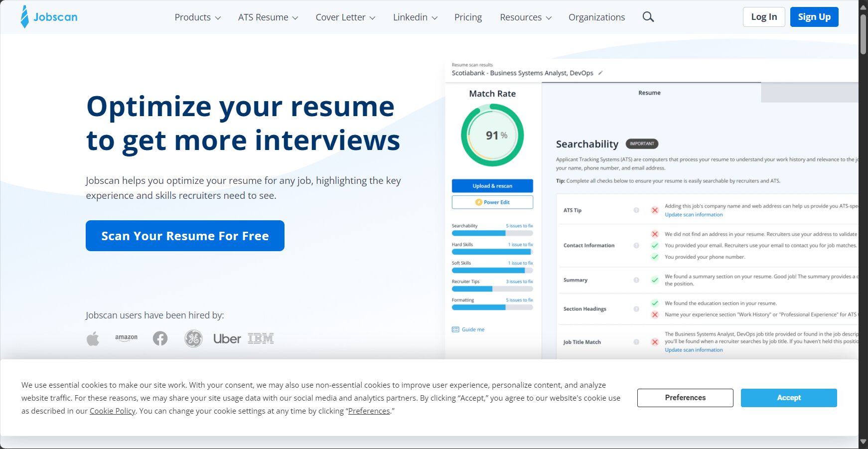Screen dimensions: 868x449
Task: Open the Organizations page
Action: tap(596, 17)
